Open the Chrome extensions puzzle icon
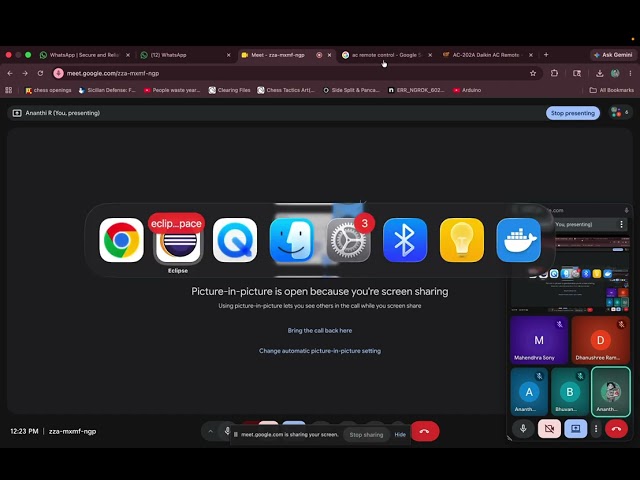The height and width of the screenshot is (480, 640). click(554, 73)
